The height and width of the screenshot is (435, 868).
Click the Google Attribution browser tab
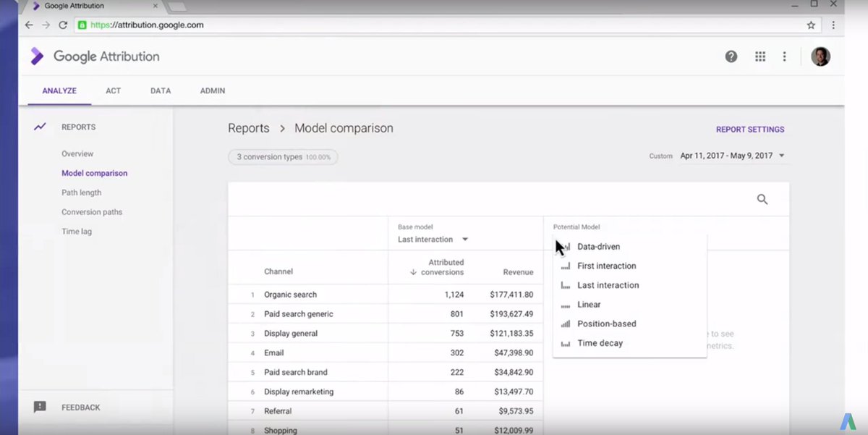pyautogui.click(x=95, y=6)
